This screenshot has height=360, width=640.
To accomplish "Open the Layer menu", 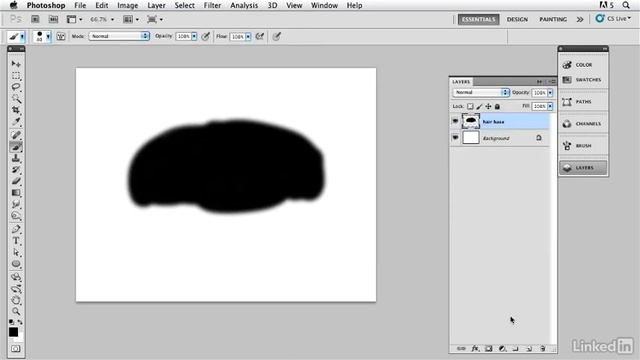I will pyautogui.click(x=156, y=5).
